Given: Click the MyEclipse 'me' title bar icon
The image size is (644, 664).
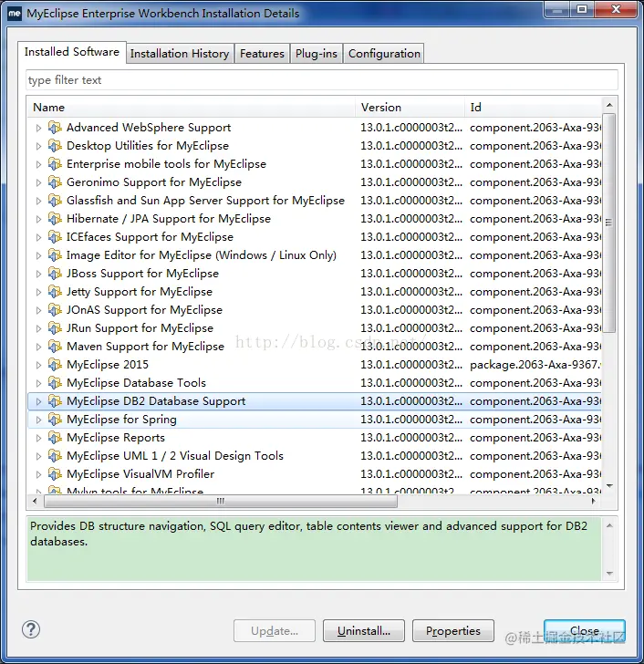Looking at the screenshot, I should coord(14,13).
